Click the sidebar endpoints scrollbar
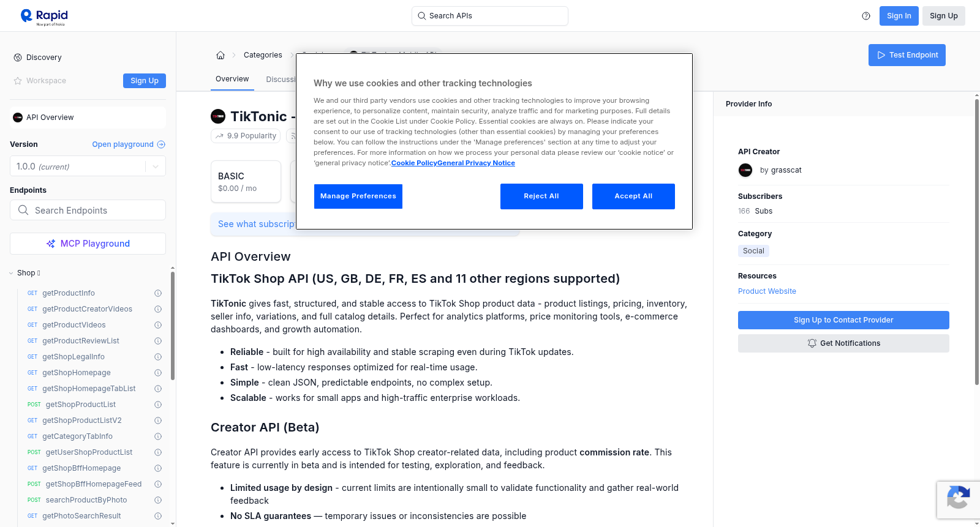The height and width of the screenshot is (527, 980). [173, 326]
